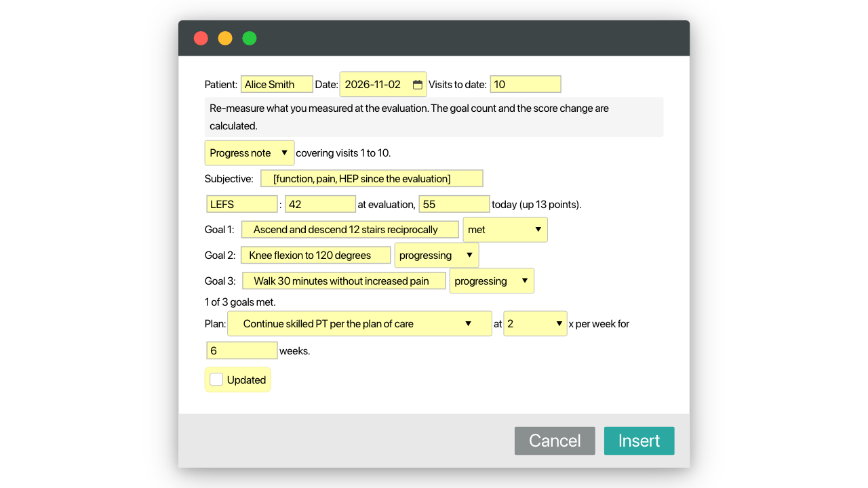Click the "covering visits 1 to 10." text

[343, 153]
